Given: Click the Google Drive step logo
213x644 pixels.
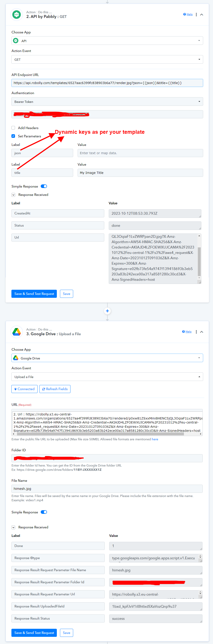Looking at the screenshot, I should tap(17, 332).
